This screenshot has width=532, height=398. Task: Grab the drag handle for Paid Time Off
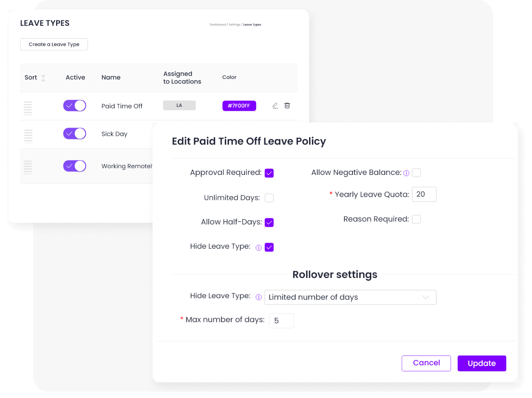tap(28, 108)
